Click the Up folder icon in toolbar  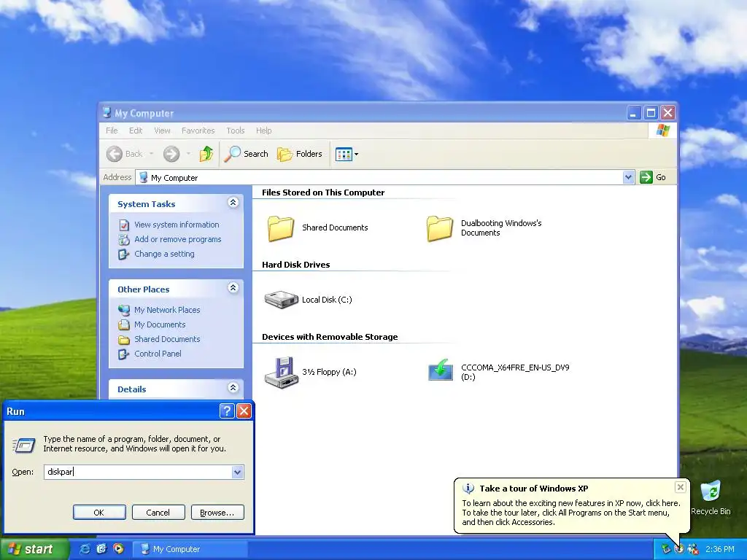tap(206, 154)
